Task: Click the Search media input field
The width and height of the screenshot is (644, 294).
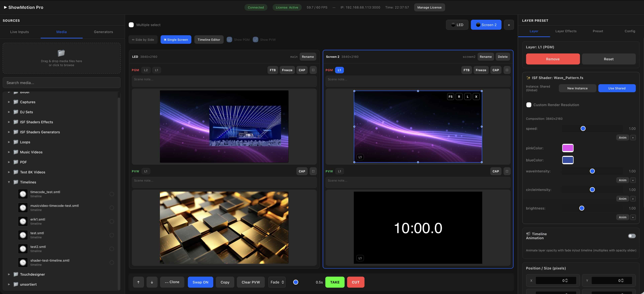Action: [x=62, y=83]
